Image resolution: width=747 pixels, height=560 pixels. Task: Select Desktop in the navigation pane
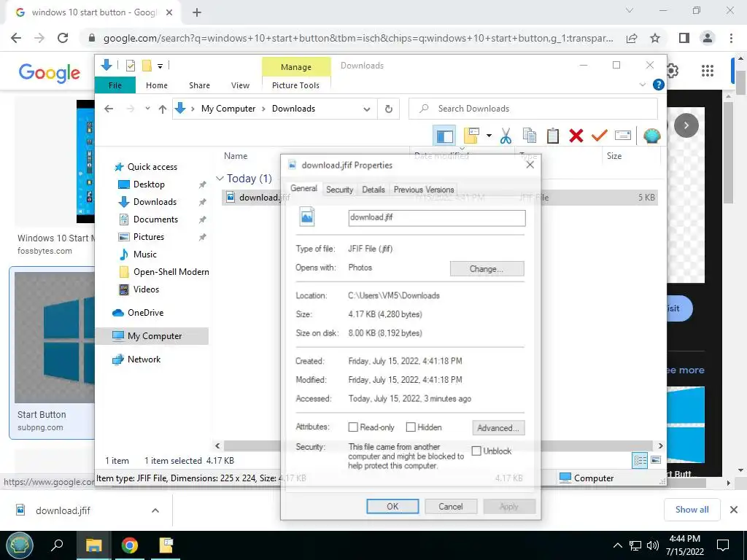click(149, 184)
